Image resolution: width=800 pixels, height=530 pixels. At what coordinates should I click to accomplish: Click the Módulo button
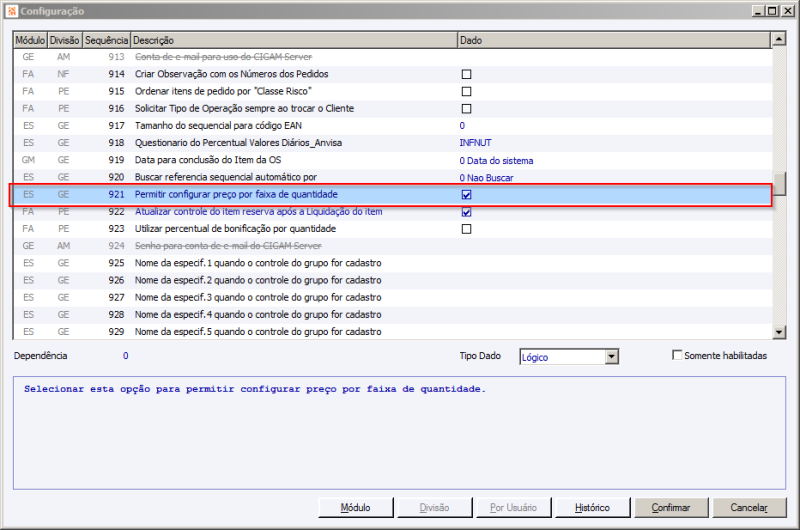tap(356, 508)
